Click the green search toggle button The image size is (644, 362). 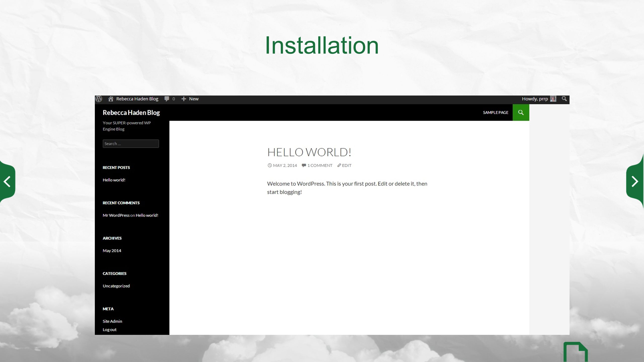tap(521, 113)
